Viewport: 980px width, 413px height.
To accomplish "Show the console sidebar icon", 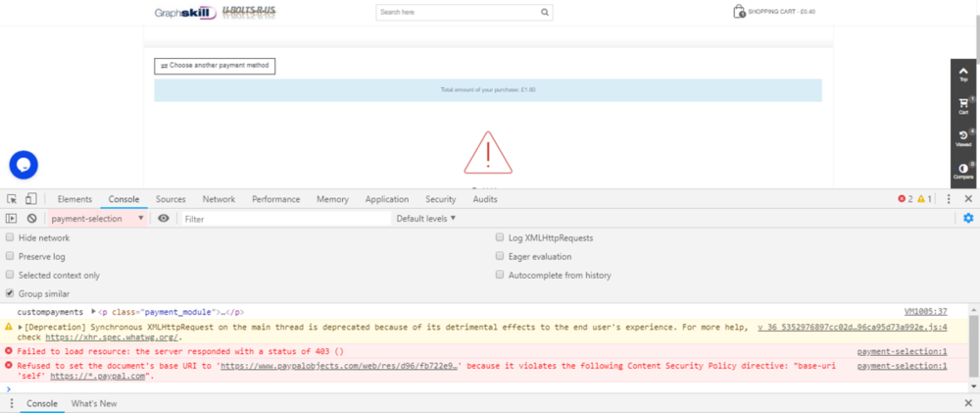I will 12,219.
